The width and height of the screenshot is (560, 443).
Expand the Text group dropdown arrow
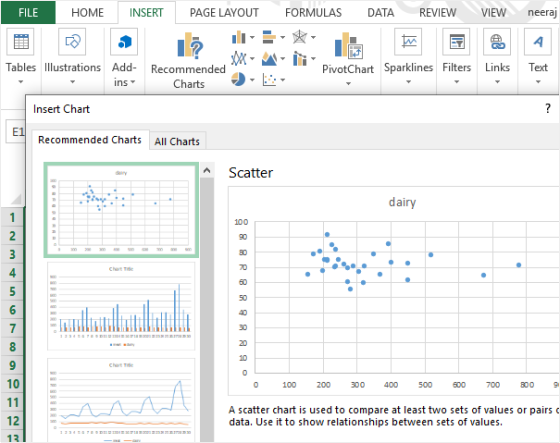[538, 82]
